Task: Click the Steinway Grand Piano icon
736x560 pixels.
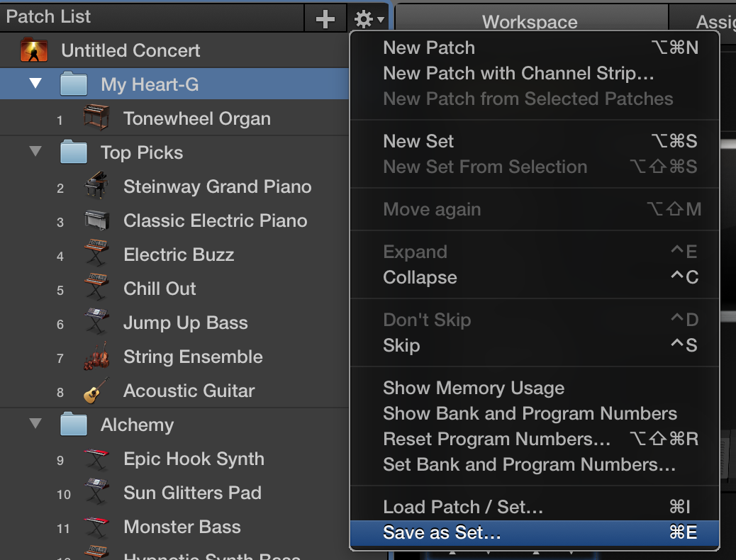Action: [x=96, y=186]
